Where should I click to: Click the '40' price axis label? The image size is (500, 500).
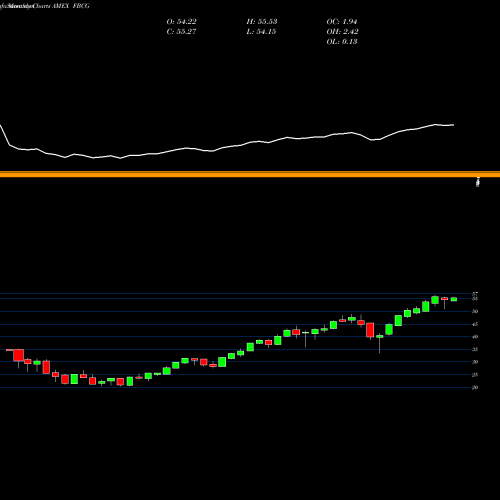475,337
